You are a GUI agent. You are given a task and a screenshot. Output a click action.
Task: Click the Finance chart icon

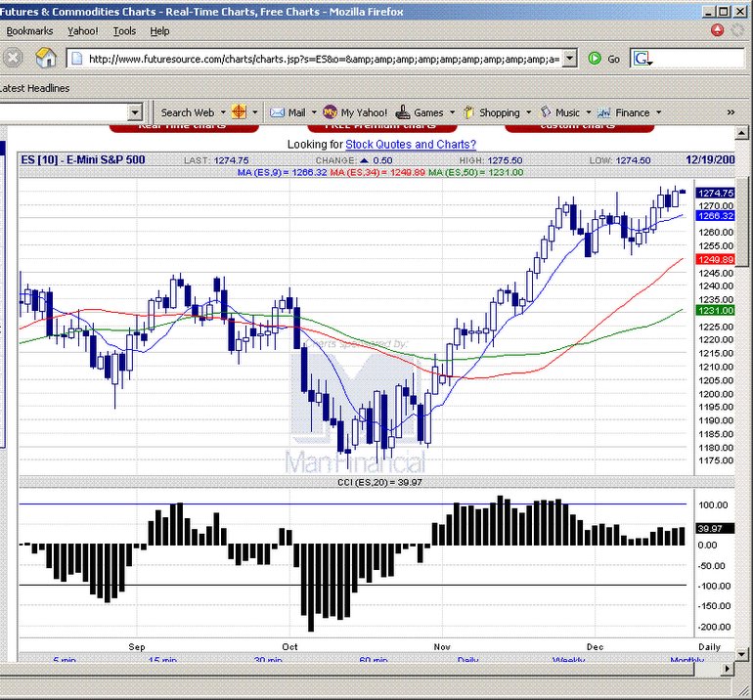pos(603,112)
